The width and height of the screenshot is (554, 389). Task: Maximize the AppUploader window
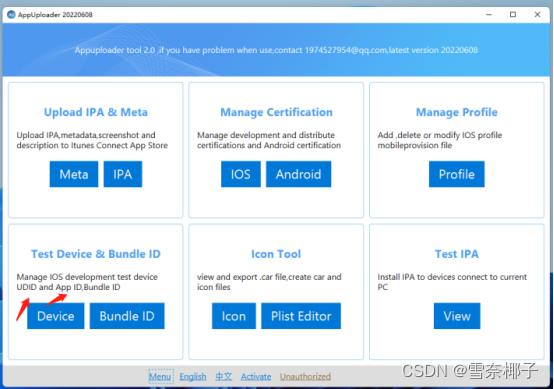513,14
